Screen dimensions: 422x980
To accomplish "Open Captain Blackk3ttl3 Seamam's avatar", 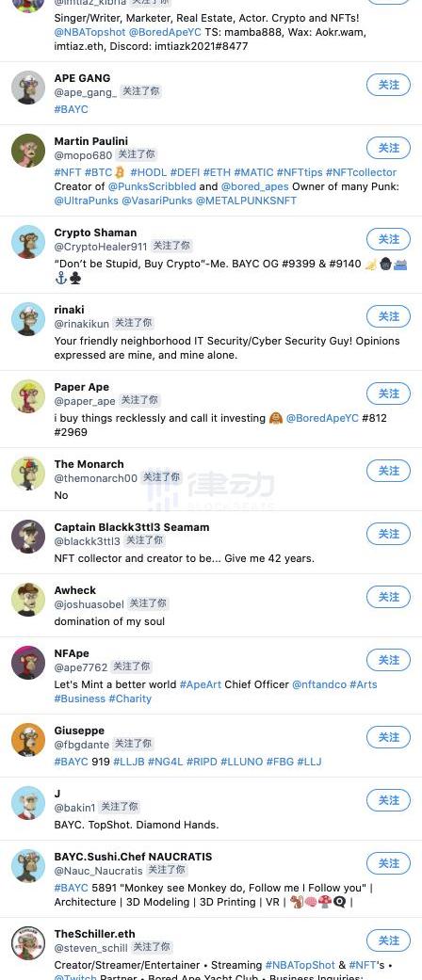I will coord(28,537).
